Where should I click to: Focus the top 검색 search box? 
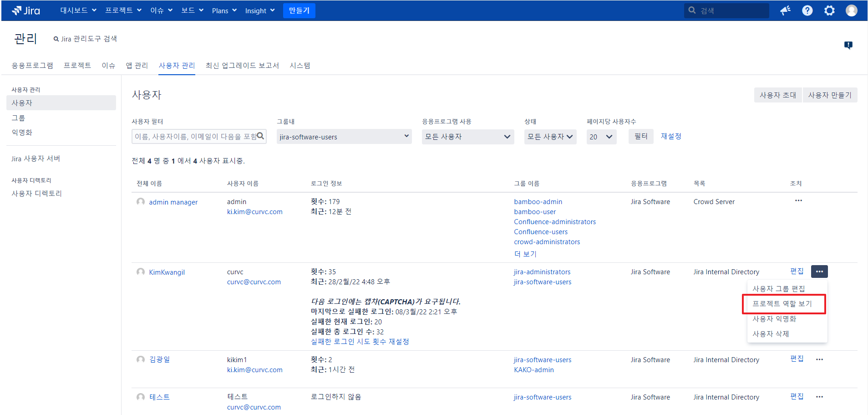(x=726, y=10)
